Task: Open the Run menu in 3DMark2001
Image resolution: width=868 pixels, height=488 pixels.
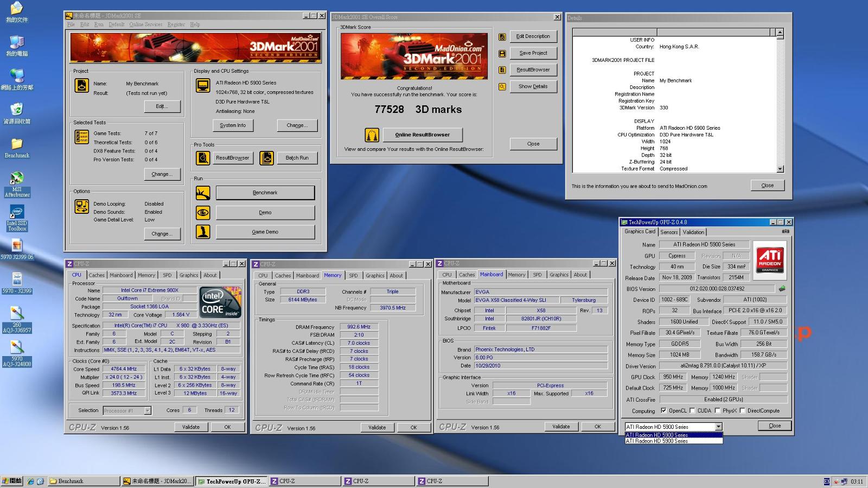Action: click(x=99, y=24)
